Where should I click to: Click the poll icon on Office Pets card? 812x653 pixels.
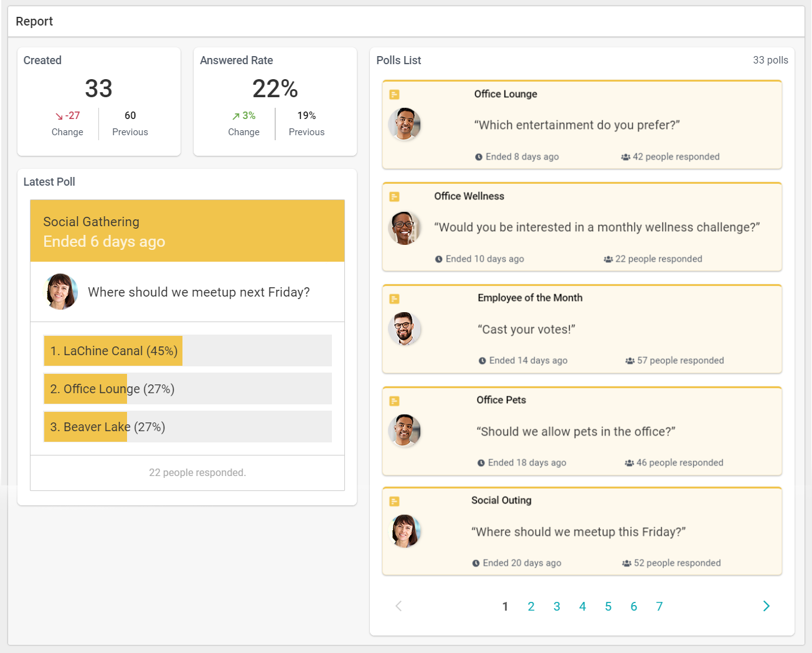[394, 401]
